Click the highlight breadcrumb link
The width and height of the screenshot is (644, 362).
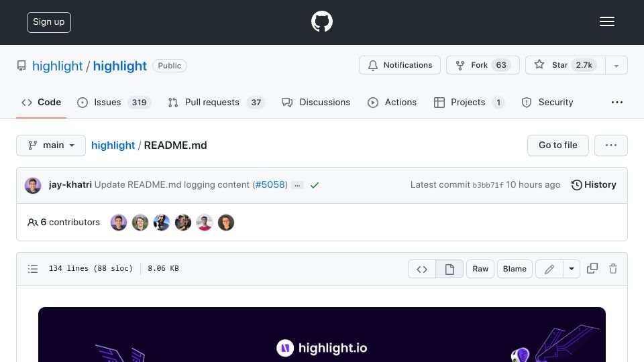point(113,145)
